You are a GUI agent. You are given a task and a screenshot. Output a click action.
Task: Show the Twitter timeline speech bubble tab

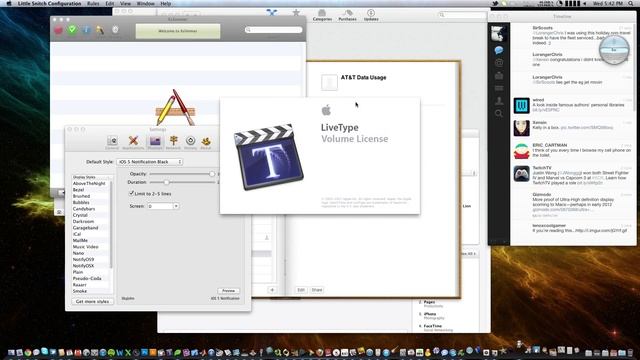(498, 50)
